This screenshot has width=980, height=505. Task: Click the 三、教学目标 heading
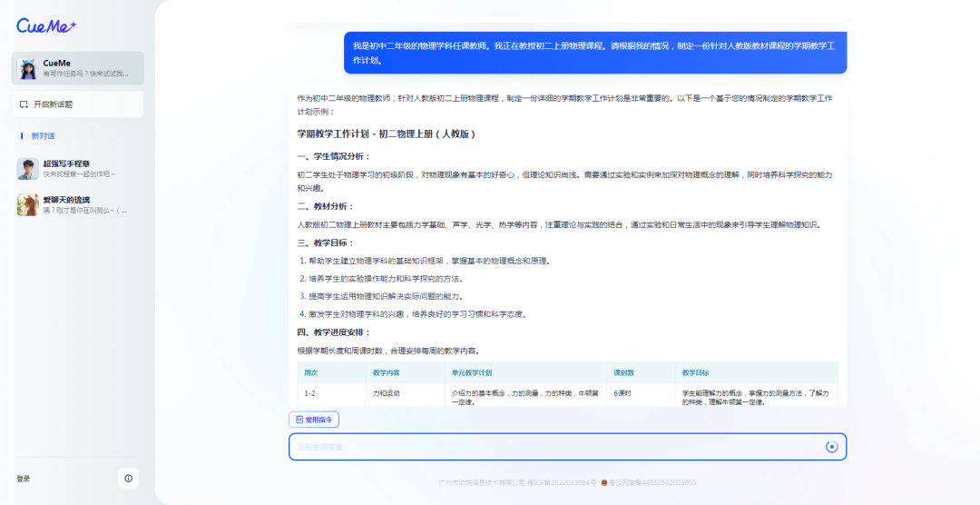(326, 243)
